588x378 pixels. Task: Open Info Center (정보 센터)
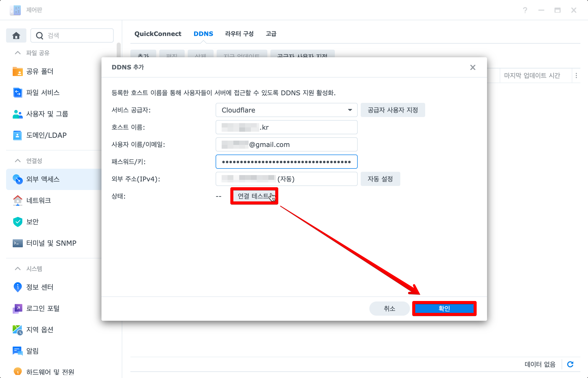click(x=40, y=287)
